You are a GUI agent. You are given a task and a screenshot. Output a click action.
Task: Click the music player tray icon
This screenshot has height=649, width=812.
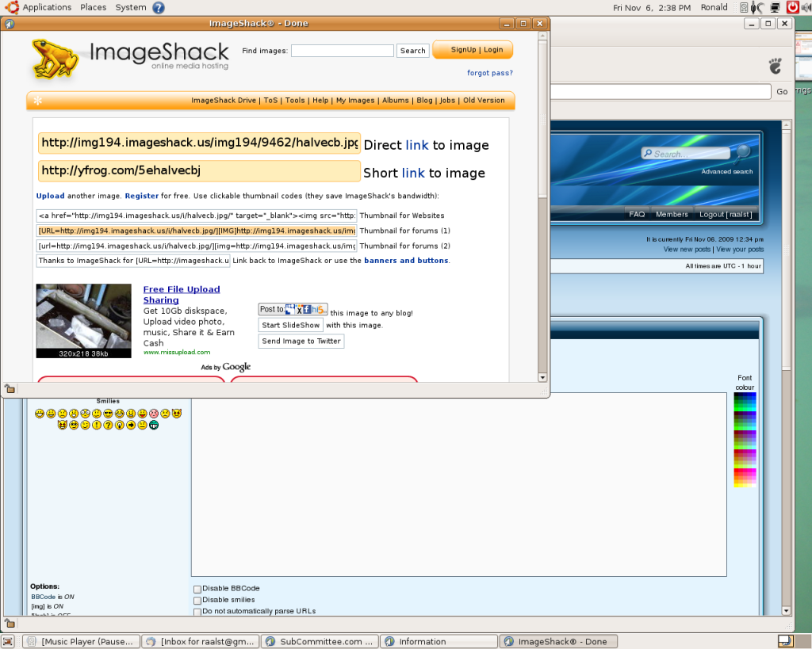pos(744,7)
